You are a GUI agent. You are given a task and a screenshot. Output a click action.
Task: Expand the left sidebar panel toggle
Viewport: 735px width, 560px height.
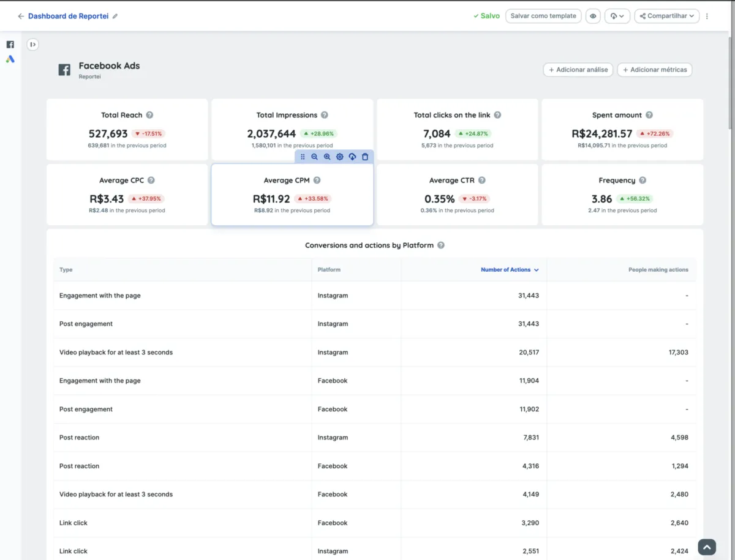[32, 44]
